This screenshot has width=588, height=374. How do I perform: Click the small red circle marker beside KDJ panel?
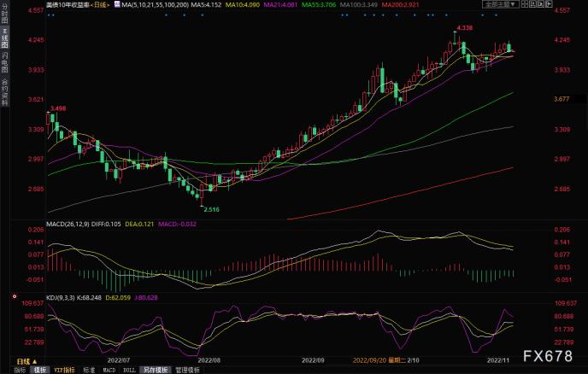[x=15, y=296]
